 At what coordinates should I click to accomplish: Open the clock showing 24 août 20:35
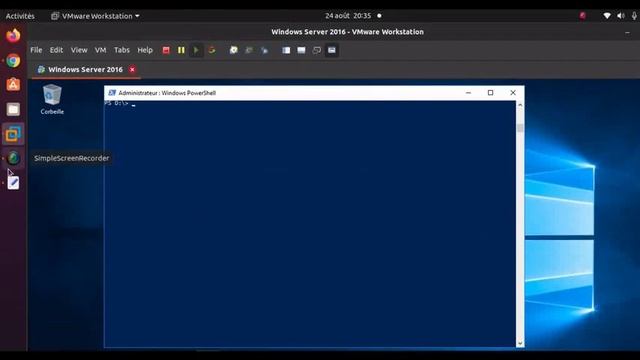pos(348,16)
